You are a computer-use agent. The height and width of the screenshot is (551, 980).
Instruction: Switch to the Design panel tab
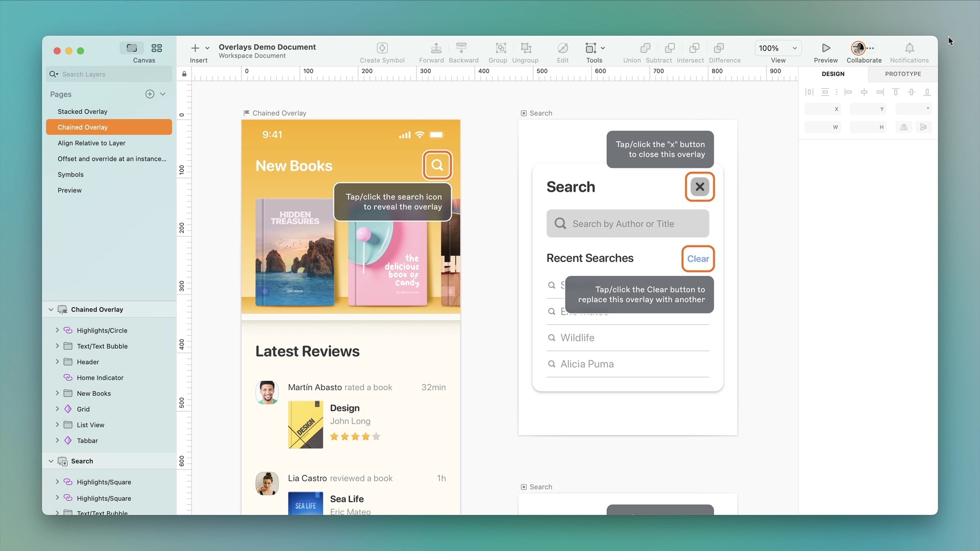834,73
